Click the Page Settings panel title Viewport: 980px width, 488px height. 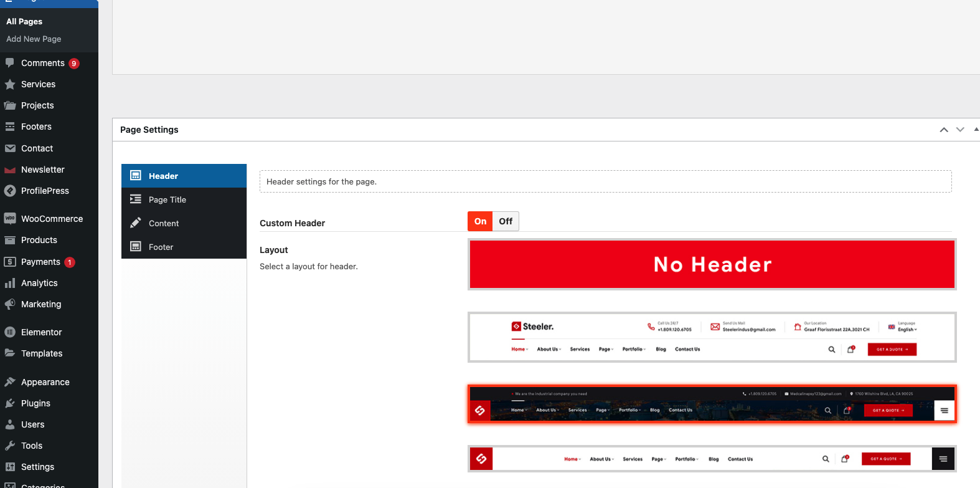[149, 130]
